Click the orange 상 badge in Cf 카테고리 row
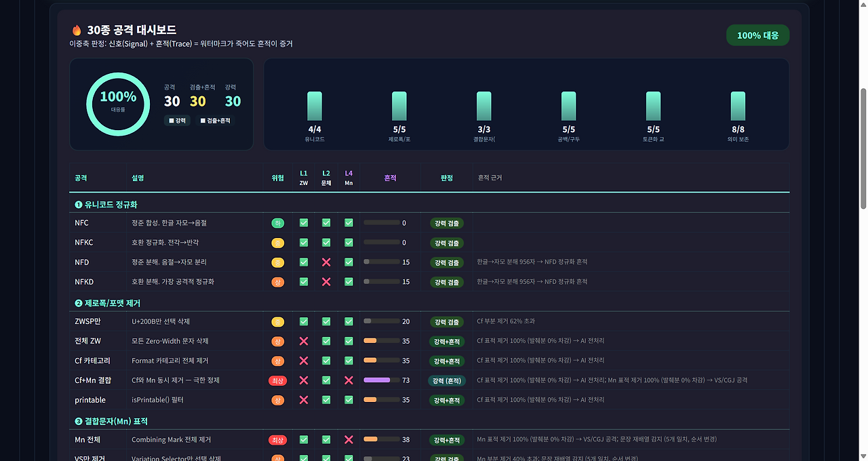The height and width of the screenshot is (461, 868). click(277, 361)
